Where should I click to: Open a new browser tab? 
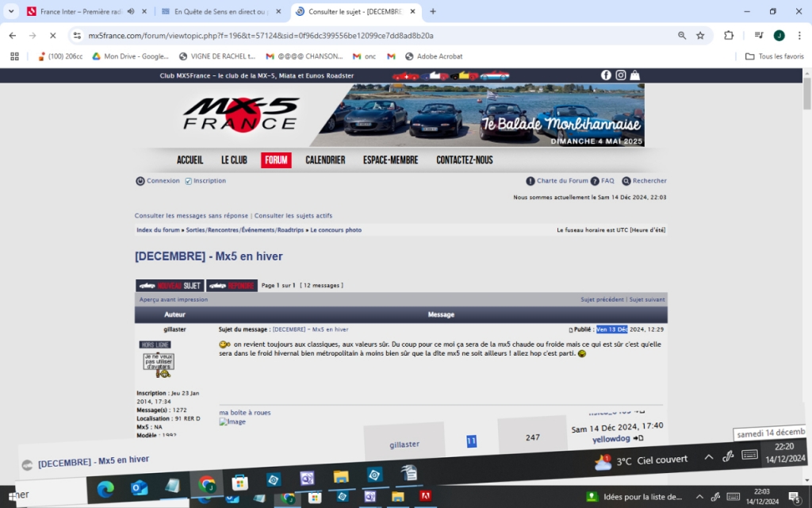433,11
